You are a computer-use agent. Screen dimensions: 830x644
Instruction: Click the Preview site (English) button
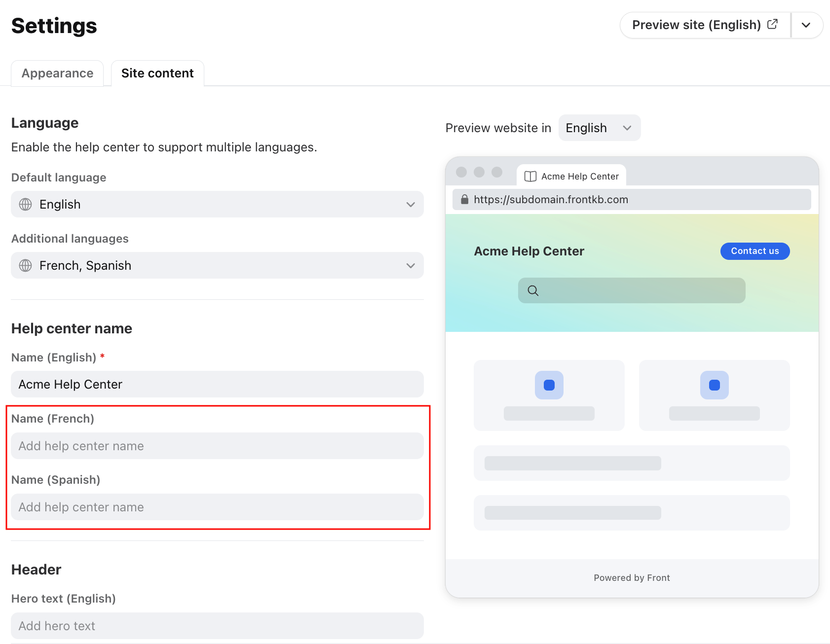coord(705,25)
